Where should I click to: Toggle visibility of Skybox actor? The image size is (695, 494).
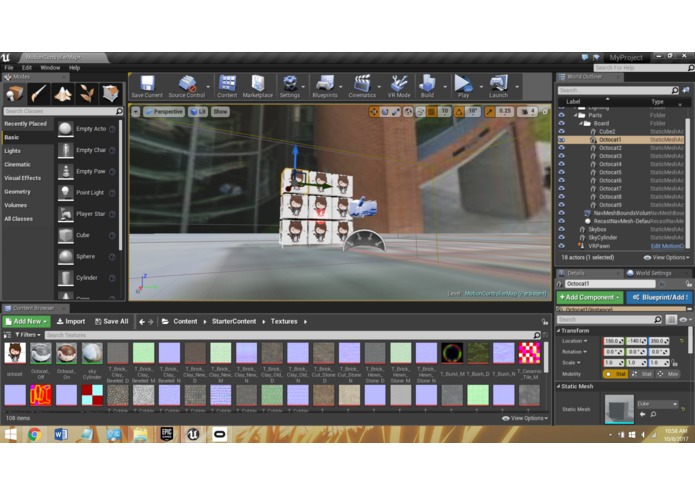tap(562, 229)
